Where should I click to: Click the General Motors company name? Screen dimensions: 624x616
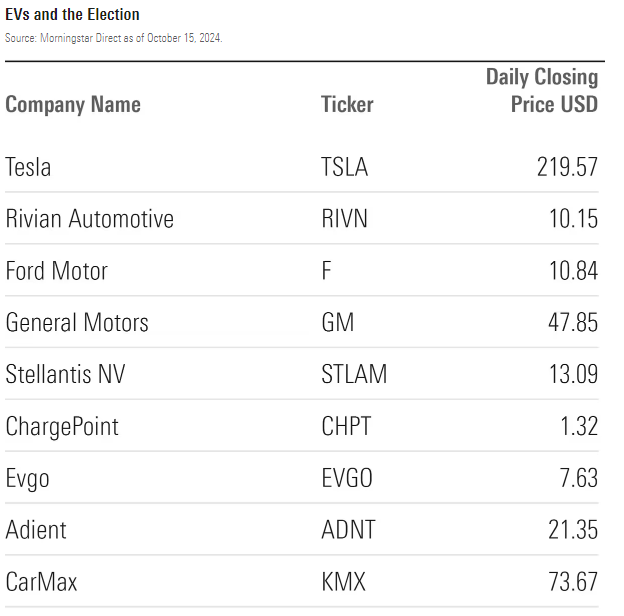click(77, 323)
